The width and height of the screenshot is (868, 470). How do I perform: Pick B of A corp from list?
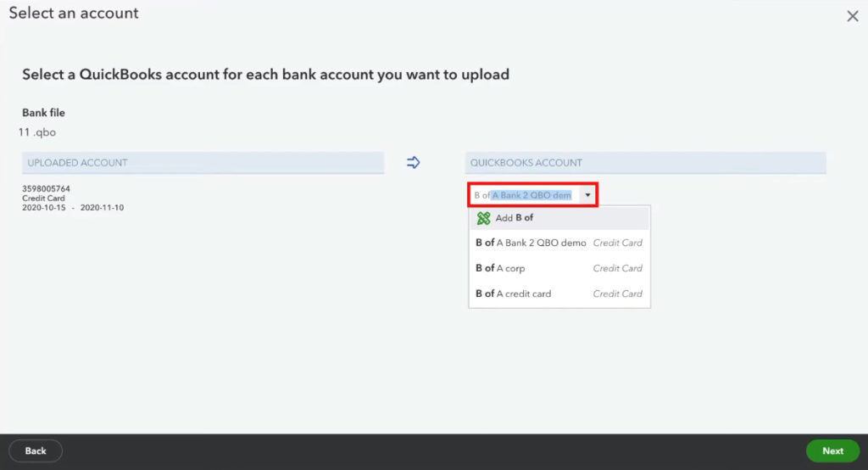coord(500,268)
